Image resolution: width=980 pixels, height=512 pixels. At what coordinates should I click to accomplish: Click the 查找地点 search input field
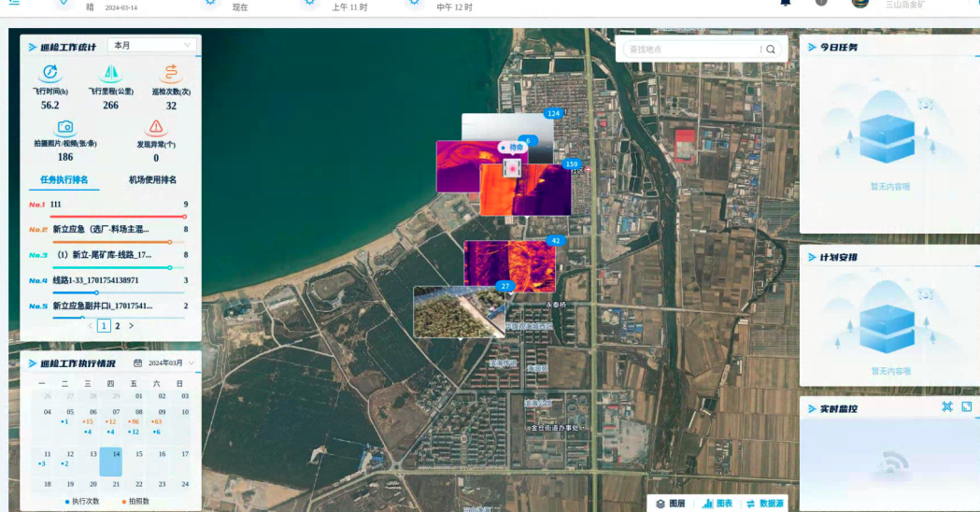pyautogui.click(x=691, y=50)
